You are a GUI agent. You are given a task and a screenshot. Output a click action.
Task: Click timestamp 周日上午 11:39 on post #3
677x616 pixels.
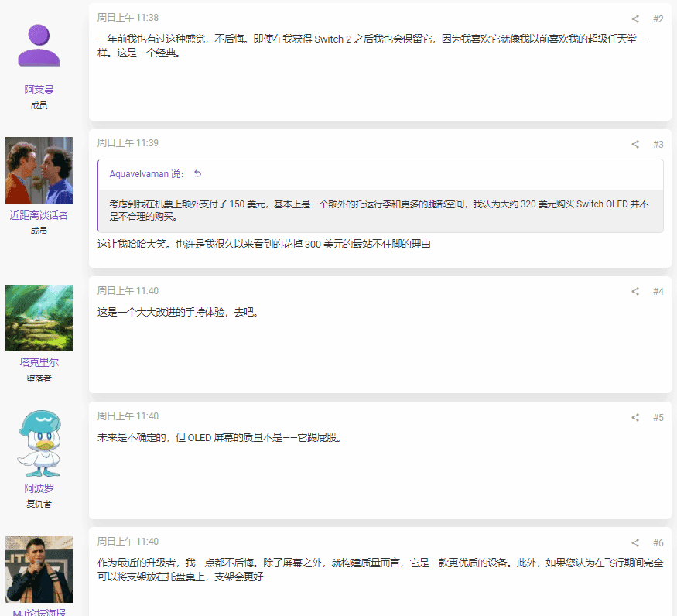(128, 143)
